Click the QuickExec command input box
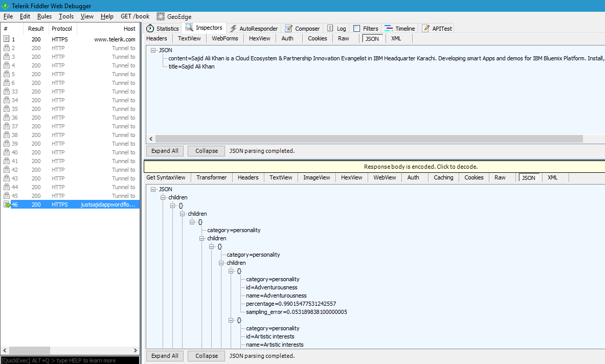The image size is (605, 364). [70, 360]
